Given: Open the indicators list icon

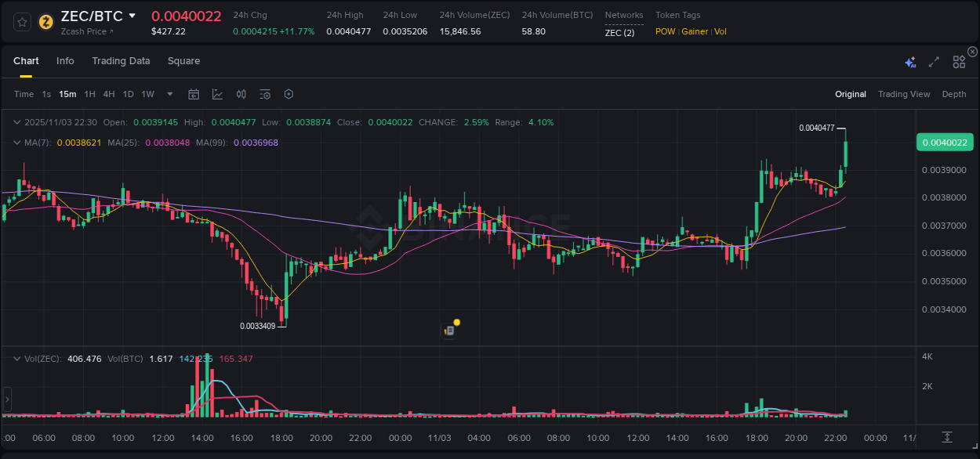Looking at the screenshot, I should pyautogui.click(x=265, y=94).
